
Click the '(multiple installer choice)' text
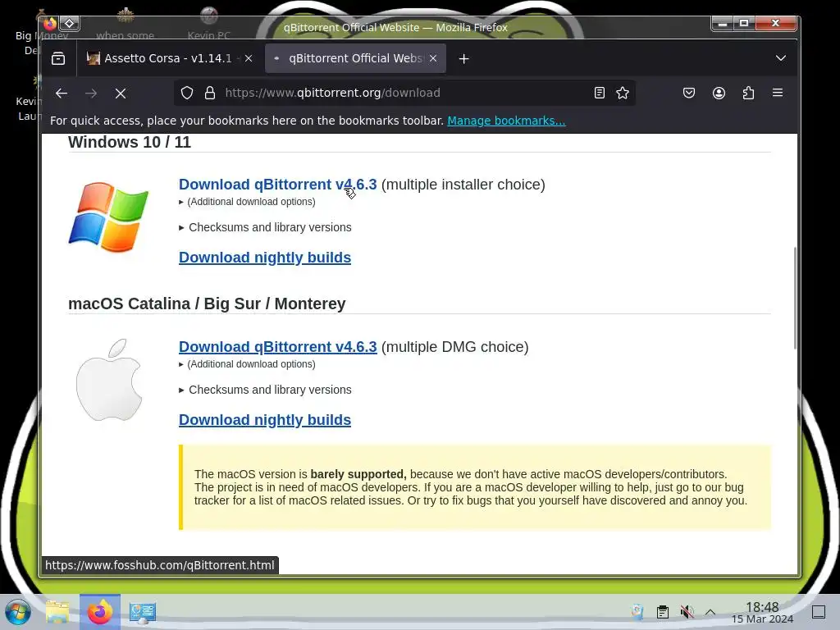point(463,185)
